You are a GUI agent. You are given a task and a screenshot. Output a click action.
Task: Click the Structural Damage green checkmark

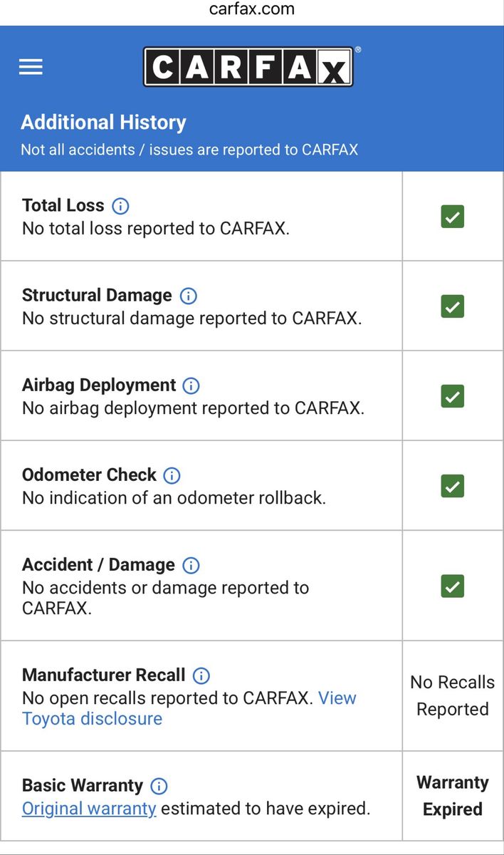click(x=453, y=306)
